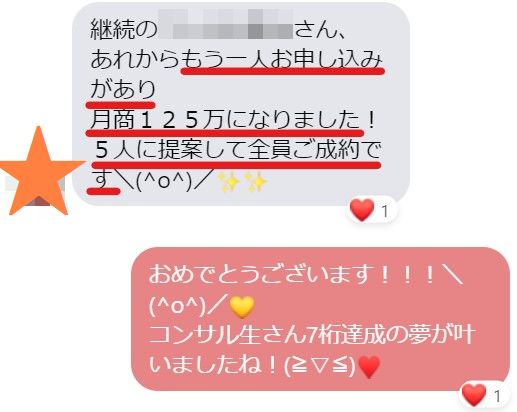Click the red heart emoji ending the reply
Screen dimensions: 517x412
[369, 366]
